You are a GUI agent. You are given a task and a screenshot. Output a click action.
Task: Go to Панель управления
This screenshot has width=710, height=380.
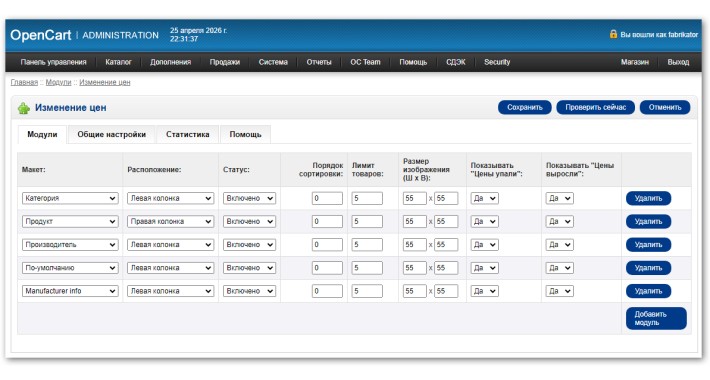[53, 62]
